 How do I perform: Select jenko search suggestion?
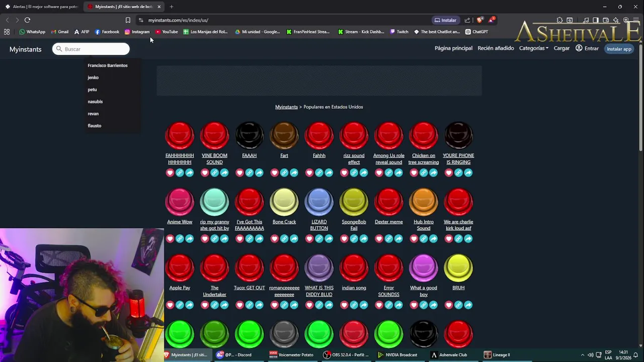click(x=93, y=77)
